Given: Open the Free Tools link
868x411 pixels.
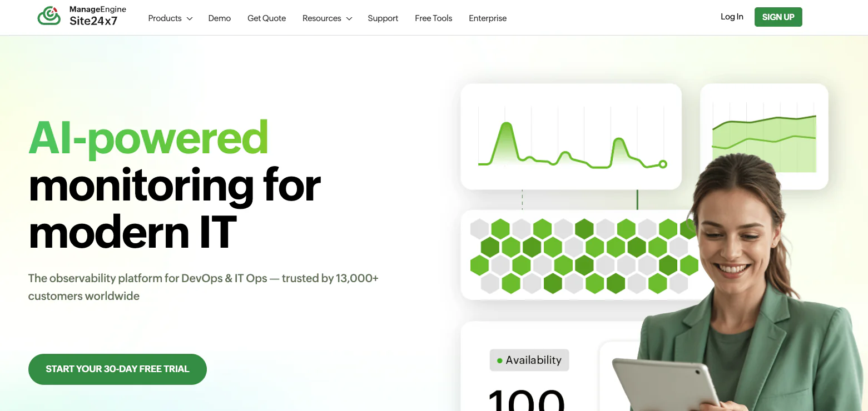Looking at the screenshot, I should click(434, 18).
